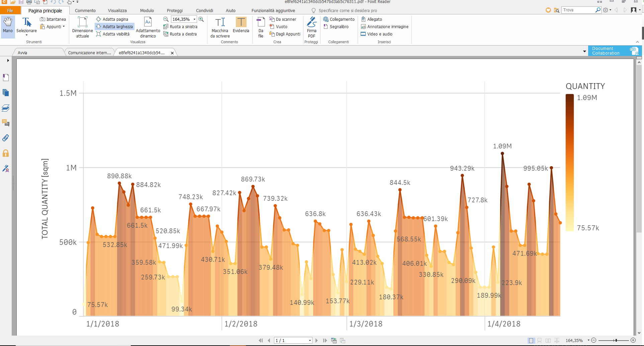644x346 pixels.
Task: Choose Adatta visibilità fit option
Action: [x=113, y=34]
